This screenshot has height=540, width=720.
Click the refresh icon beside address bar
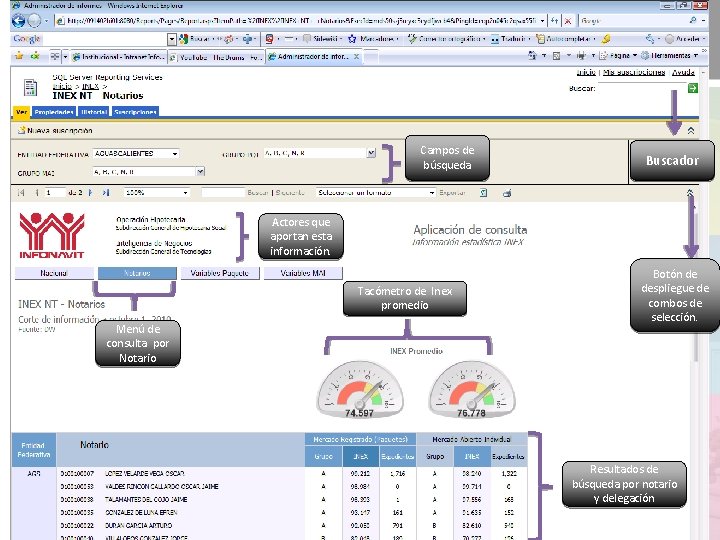tap(555, 21)
